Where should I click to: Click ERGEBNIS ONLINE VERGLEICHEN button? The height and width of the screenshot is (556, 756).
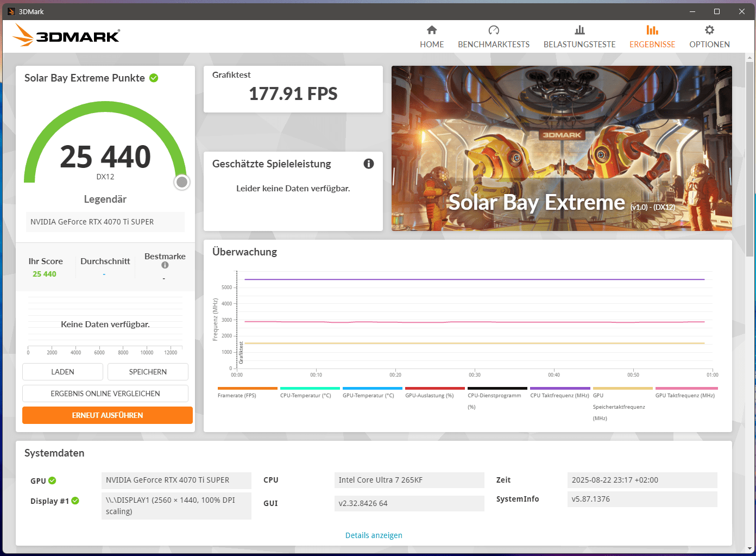click(x=105, y=393)
